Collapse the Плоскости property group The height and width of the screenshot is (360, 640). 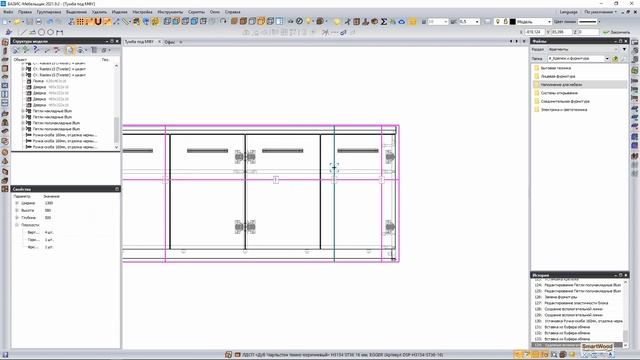tap(17, 225)
